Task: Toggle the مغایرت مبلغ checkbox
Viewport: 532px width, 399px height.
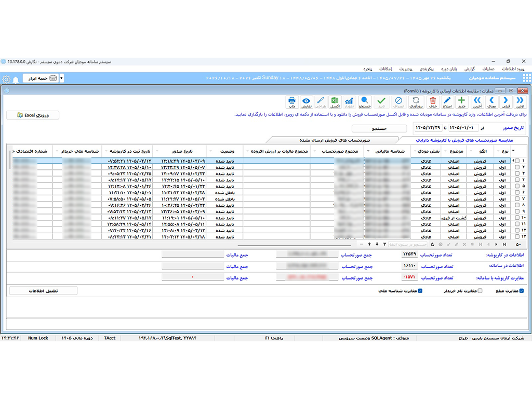Action: coord(522,291)
